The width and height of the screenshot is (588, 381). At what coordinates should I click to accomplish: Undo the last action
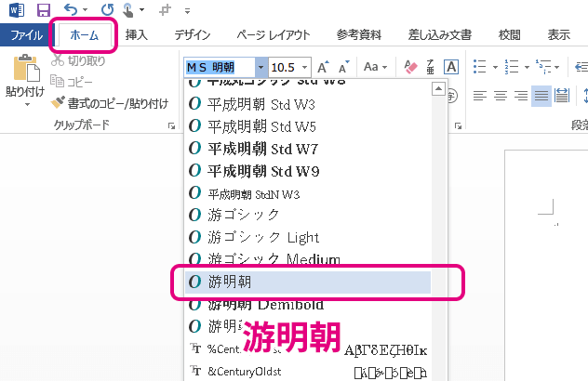[70, 9]
